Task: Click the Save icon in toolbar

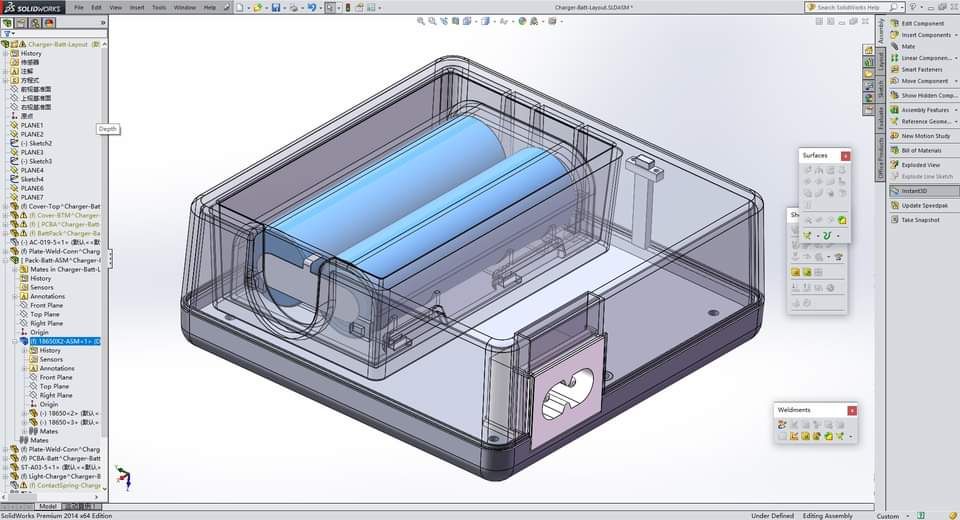Action: coord(276,7)
